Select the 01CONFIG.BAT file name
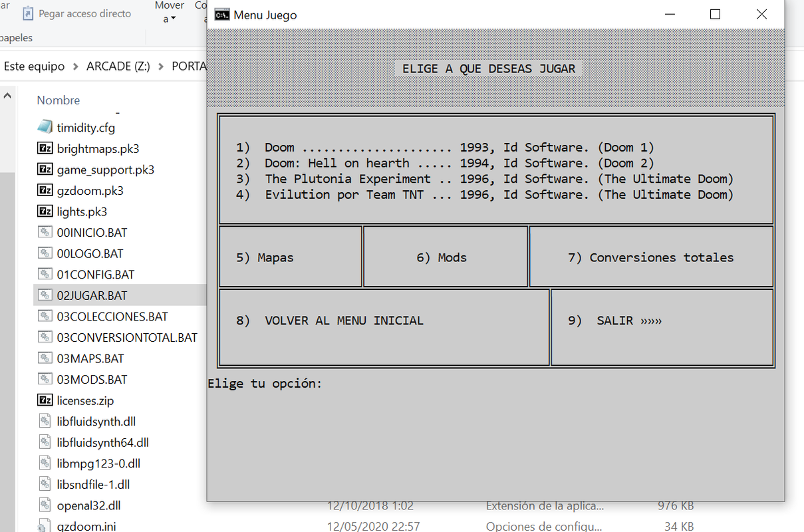The image size is (804, 532). [x=96, y=274]
